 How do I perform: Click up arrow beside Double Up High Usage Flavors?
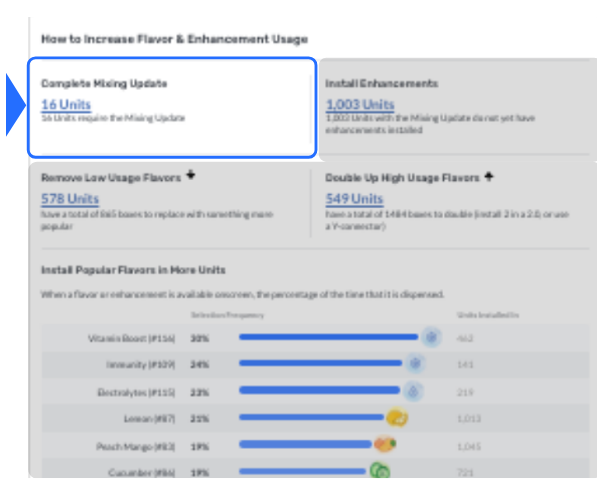(489, 177)
